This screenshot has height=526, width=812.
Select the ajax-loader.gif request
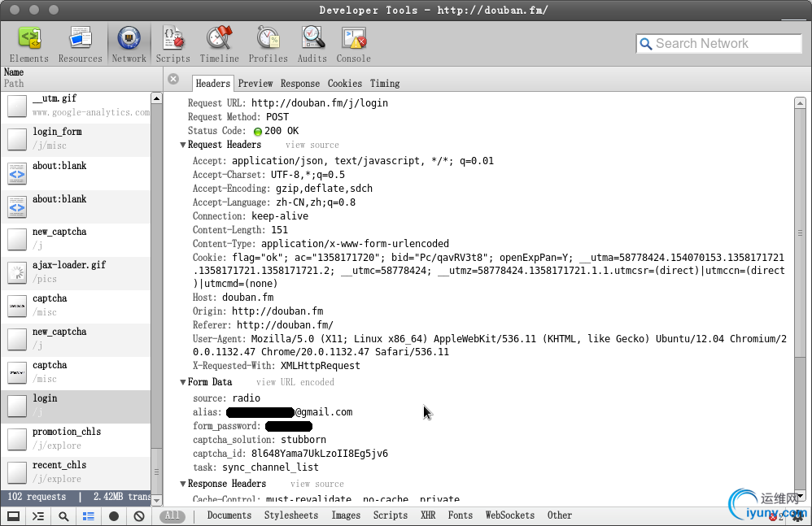[76, 272]
